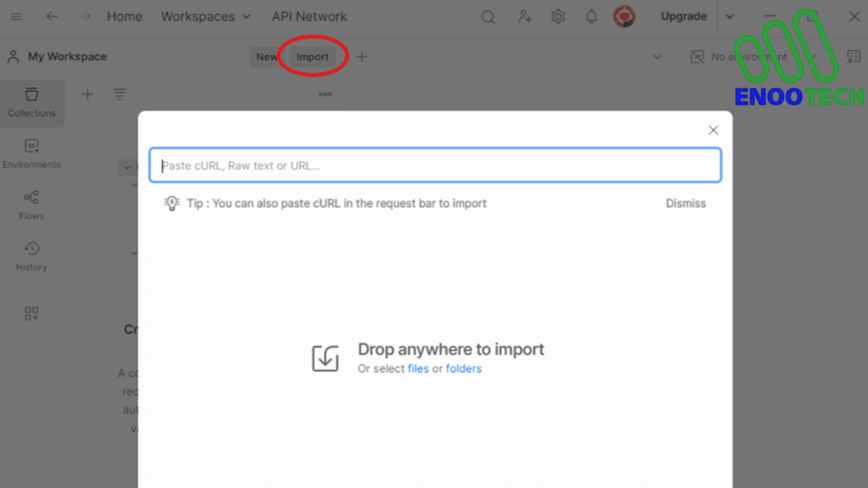This screenshot has height=488, width=868.
Task: Select the Collections sidebar tab
Action: tap(32, 103)
